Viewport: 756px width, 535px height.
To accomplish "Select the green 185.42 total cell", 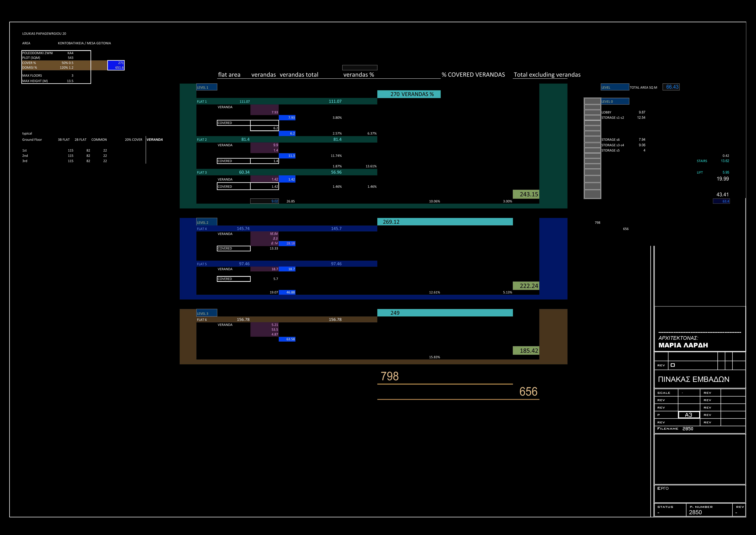I will coord(526,350).
